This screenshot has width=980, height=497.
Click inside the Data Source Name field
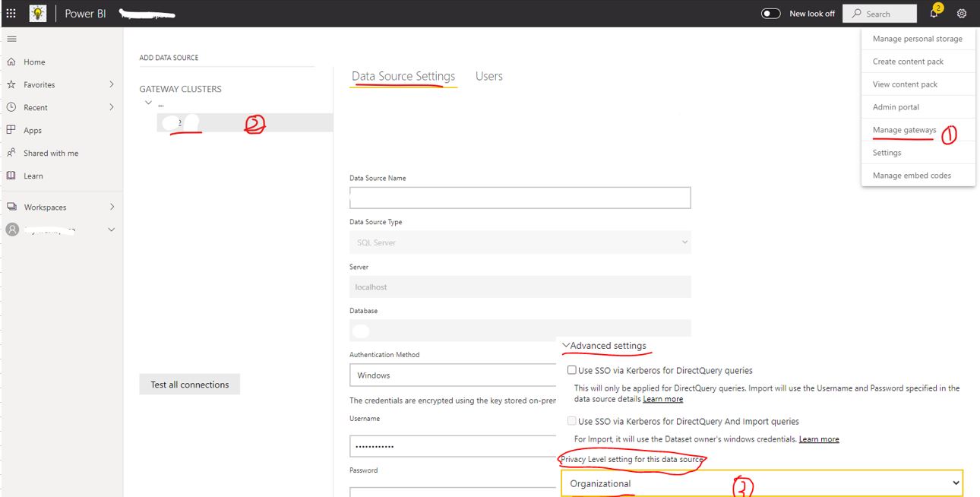pos(519,197)
